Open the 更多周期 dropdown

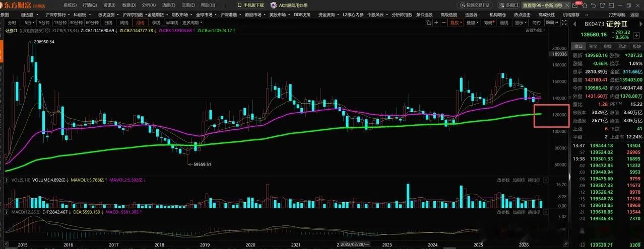[x=192, y=23]
